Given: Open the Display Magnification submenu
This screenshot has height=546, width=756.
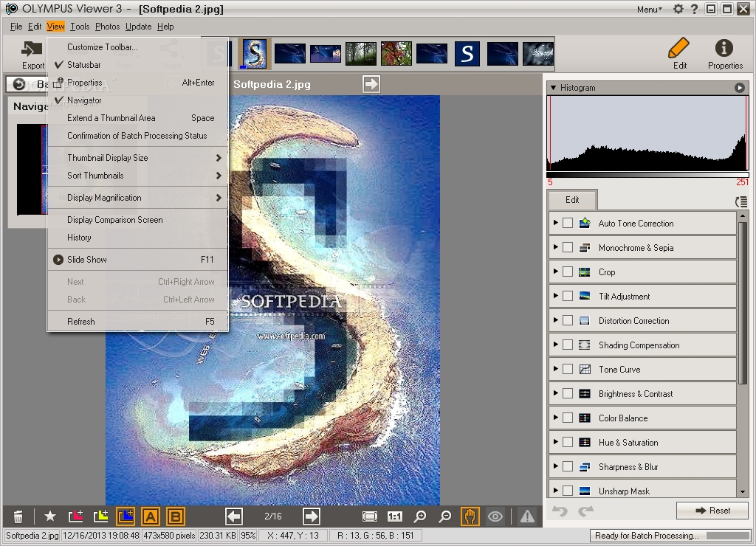Looking at the screenshot, I should [137, 198].
